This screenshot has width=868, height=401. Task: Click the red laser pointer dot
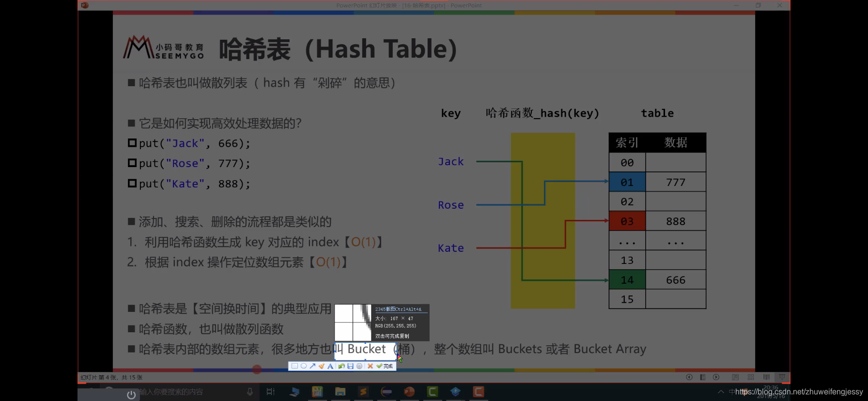click(257, 370)
